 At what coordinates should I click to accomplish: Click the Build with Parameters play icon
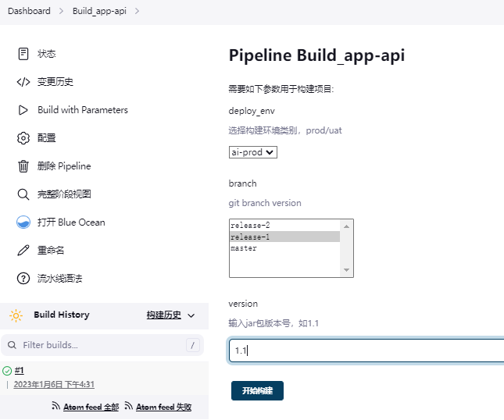click(x=23, y=110)
